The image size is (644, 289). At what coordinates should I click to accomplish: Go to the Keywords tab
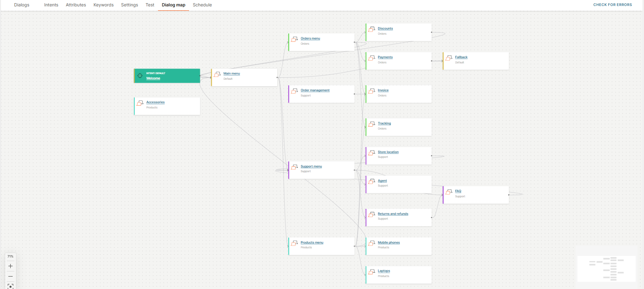tap(103, 5)
